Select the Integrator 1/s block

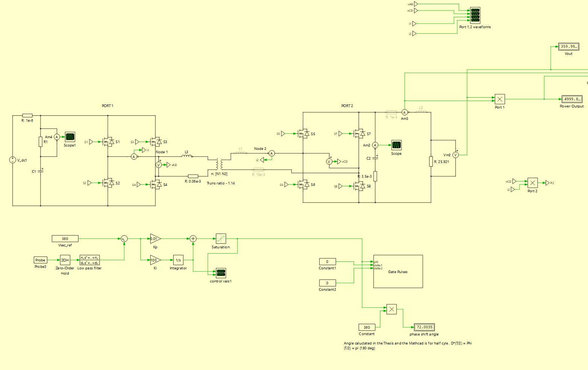[178, 260]
